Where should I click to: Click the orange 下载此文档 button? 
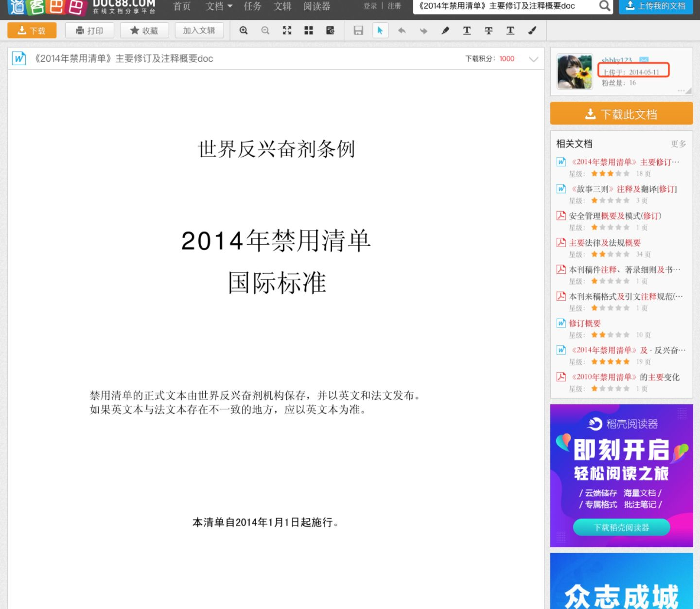[621, 114]
